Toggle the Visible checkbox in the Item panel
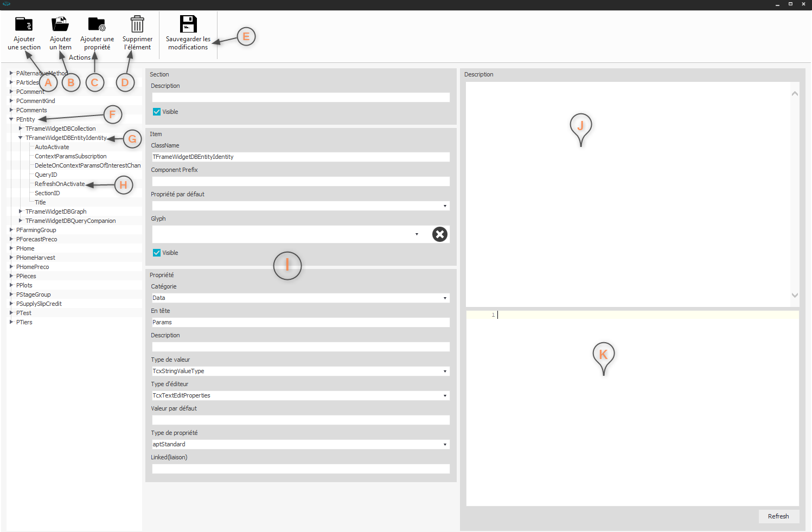Image resolution: width=812 pixels, height=532 pixels. [x=157, y=253]
